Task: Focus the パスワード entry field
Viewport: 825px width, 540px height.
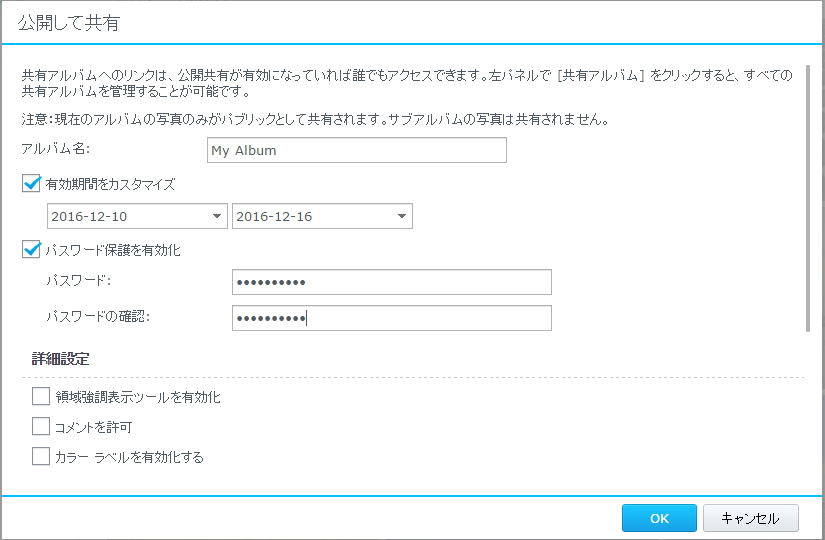Action: [x=391, y=282]
